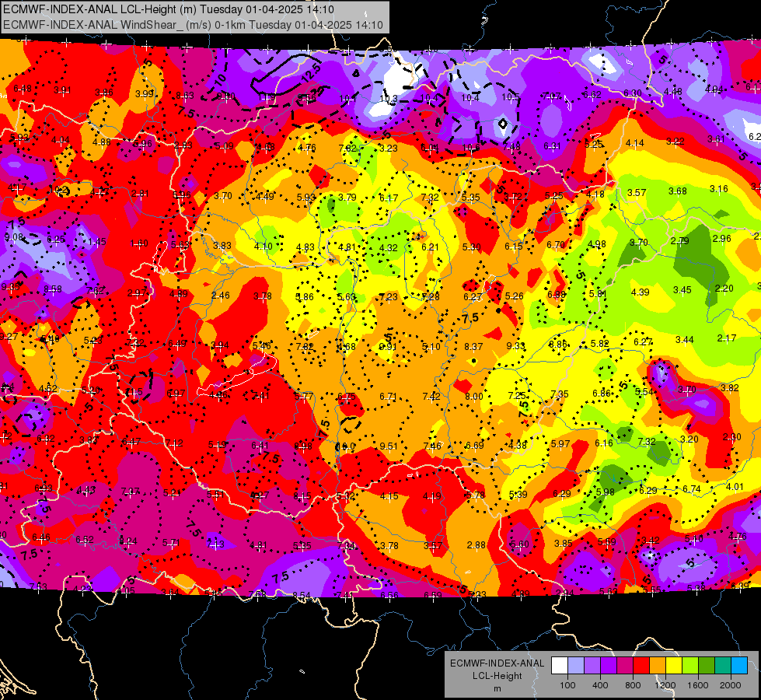The width and height of the screenshot is (761, 700).
Task: Click the map value 8.37
Action: click(473, 347)
